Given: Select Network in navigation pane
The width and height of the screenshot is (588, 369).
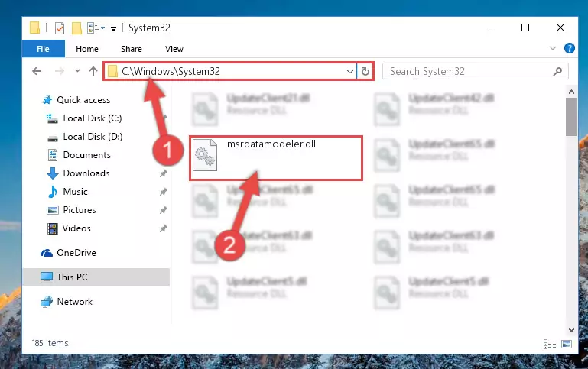Looking at the screenshot, I should point(74,302).
